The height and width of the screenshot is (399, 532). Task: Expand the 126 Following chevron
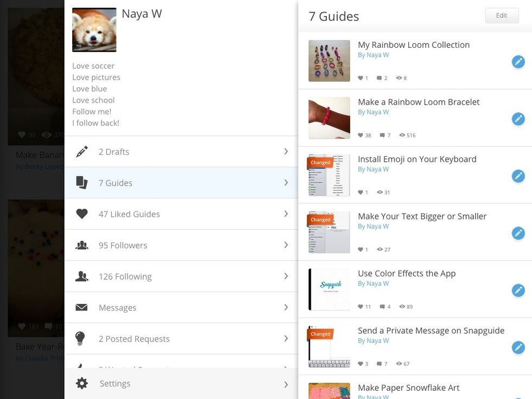coord(286,276)
